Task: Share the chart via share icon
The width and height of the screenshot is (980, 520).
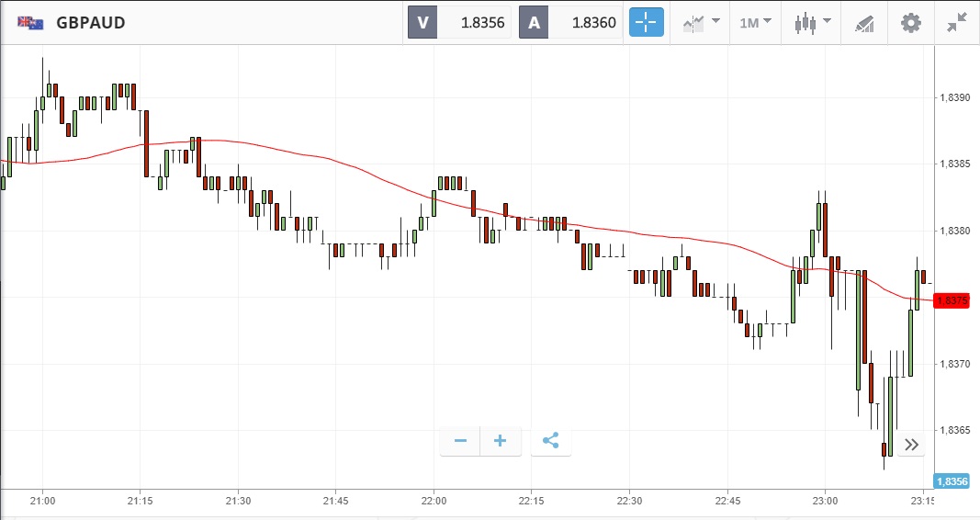Action: tap(550, 441)
